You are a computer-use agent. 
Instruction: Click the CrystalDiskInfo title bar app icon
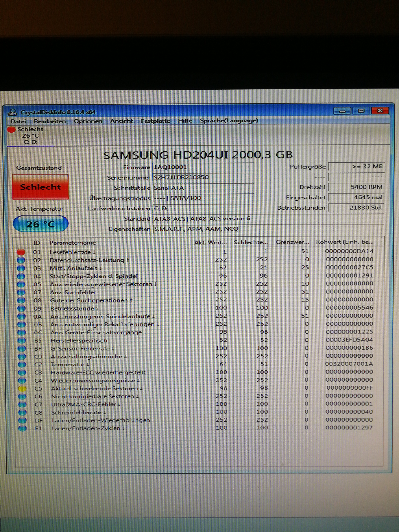point(12,112)
